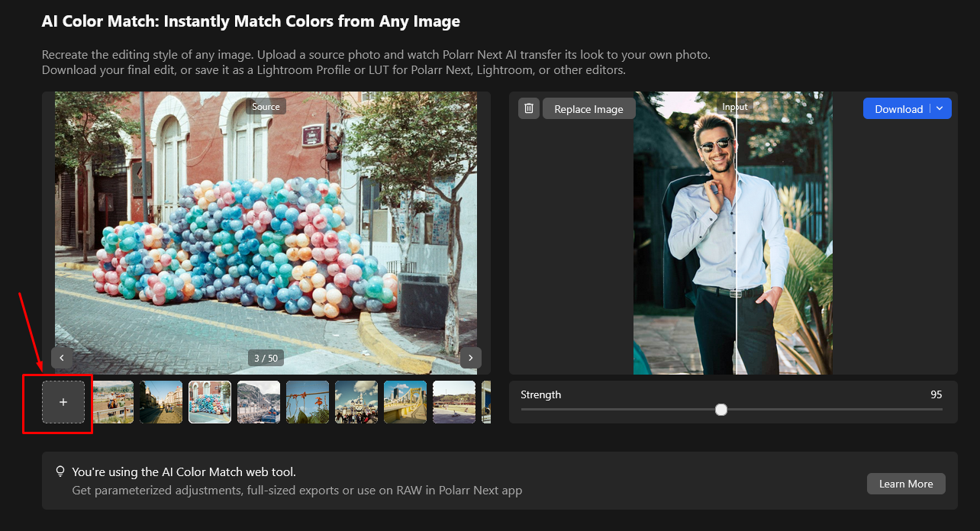The height and width of the screenshot is (531, 980).
Task: Select the colorful balloons thumbnail
Action: (210, 402)
